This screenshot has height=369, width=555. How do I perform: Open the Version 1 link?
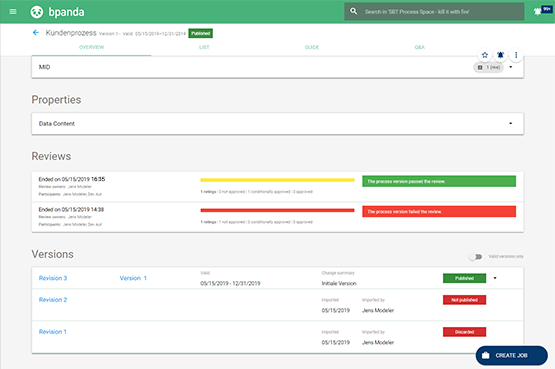tap(133, 278)
